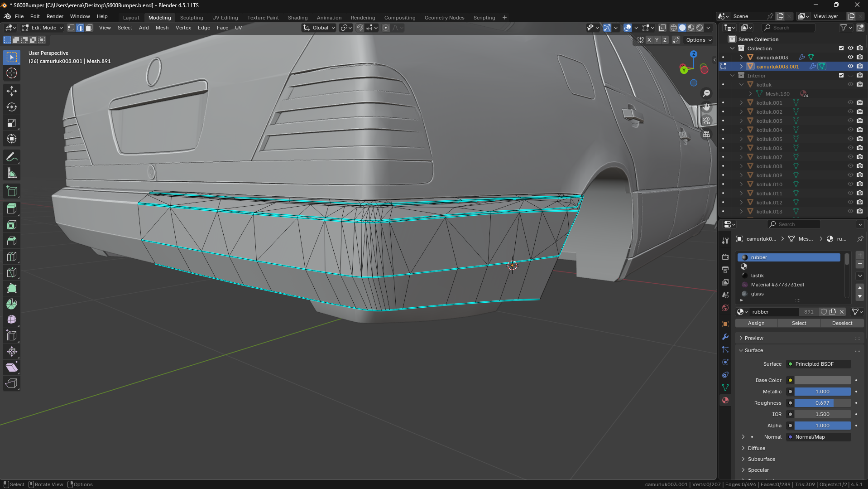Select the Rotate tool
868x489 pixels.
click(x=12, y=107)
